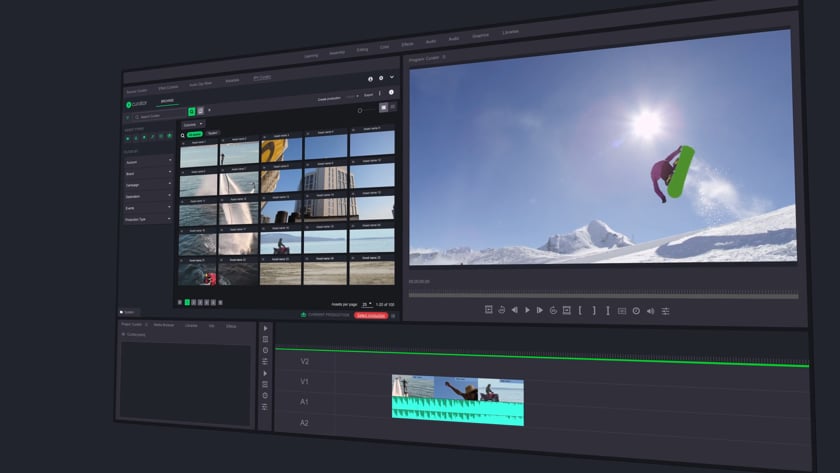Click the Program monitor scrub bar
840x473 pixels.
[x=603, y=295]
